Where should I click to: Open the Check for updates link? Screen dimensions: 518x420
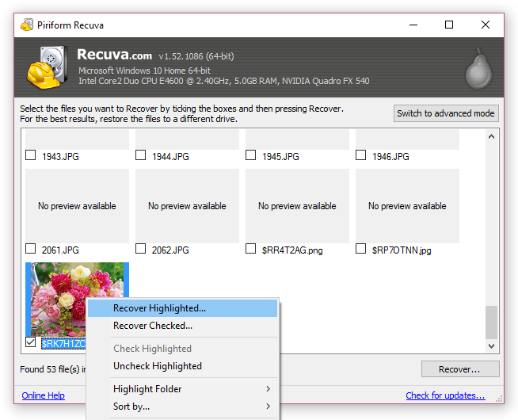click(x=445, y=395)
